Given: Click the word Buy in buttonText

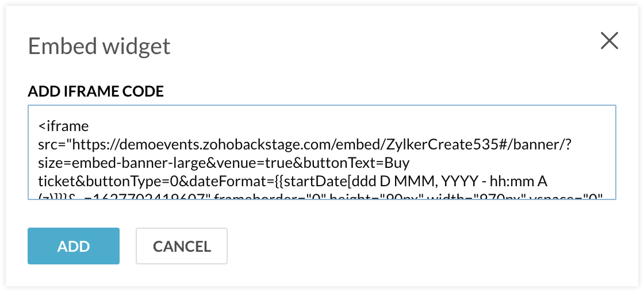Looking at the screenshot, I should [397, 163].
